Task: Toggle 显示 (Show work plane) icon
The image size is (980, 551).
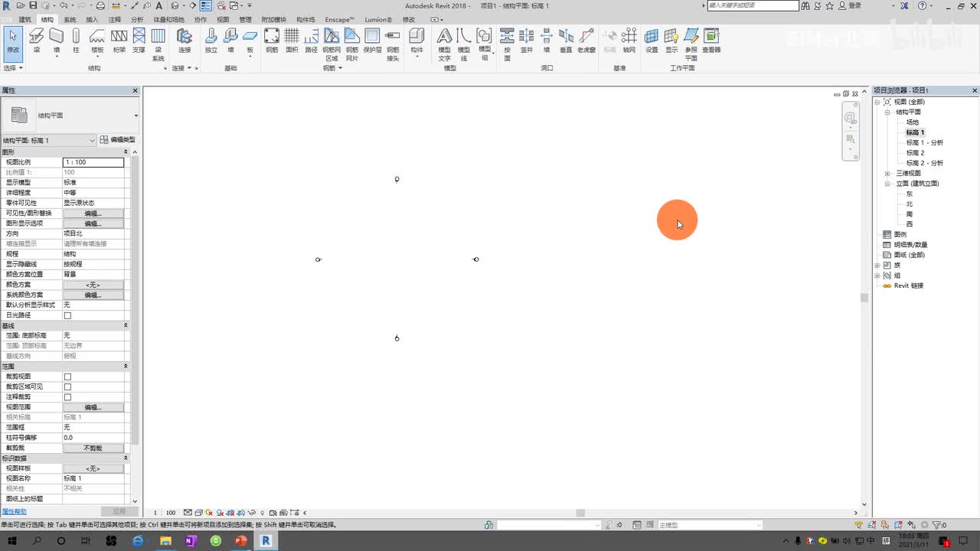Action: point(671,41)
